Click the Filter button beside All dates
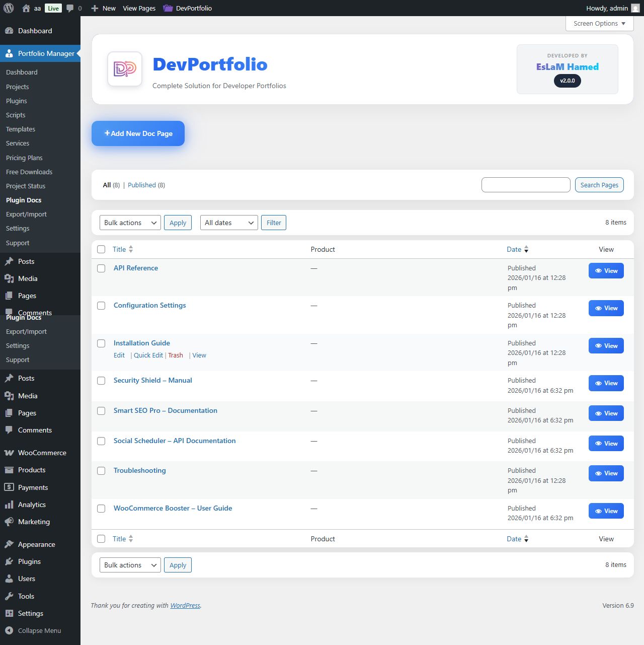 tap(274, 223)
